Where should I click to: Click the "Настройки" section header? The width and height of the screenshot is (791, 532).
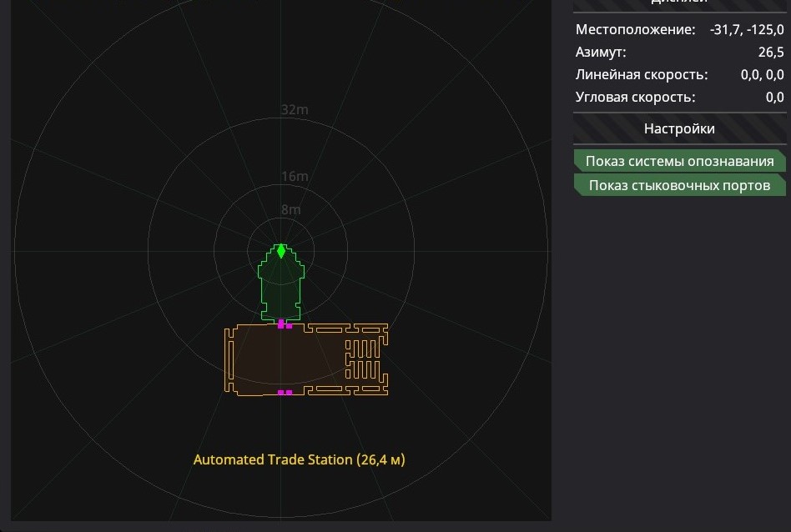679,129
